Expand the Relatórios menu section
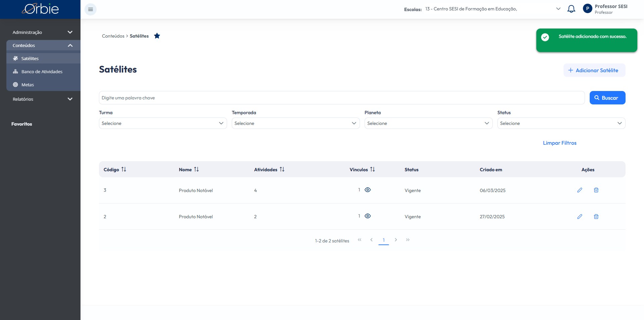 coord(43,99)
